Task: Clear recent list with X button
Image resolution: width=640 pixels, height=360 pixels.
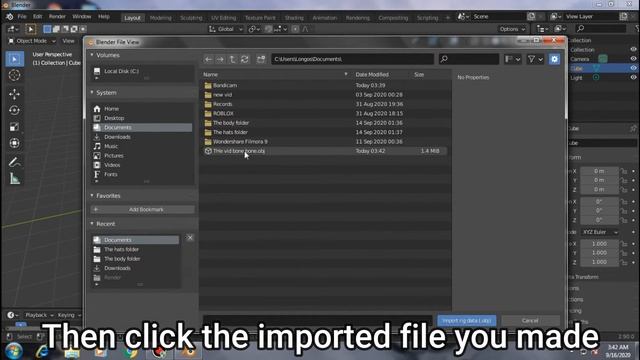Action: 190,238
